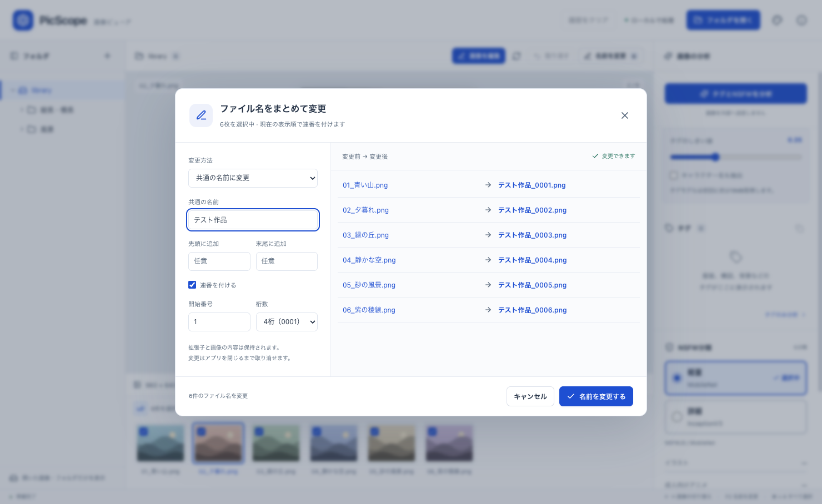Viewport: 822px width, 504px height.
Task: Confirm with the 名前を変更する button
Action: (596, 396)
